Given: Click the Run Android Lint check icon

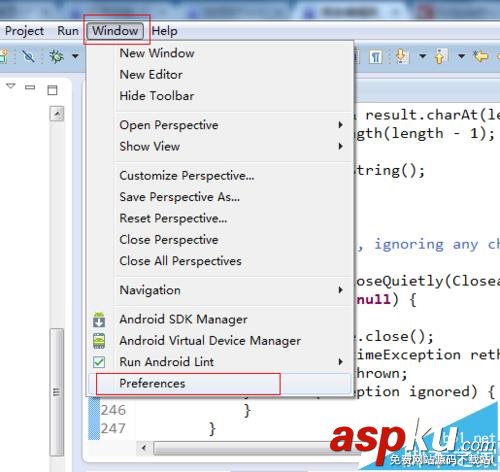Looking at the screenshot, I should [x=99, y=362].
